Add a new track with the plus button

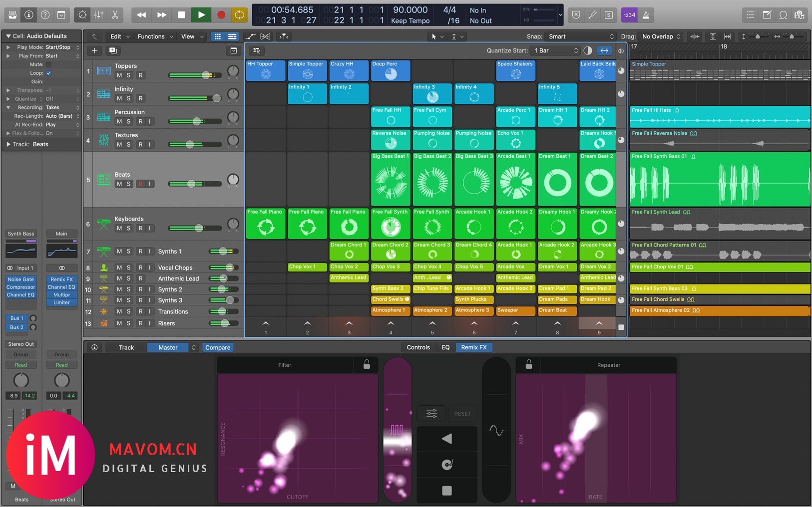(94, 50)
